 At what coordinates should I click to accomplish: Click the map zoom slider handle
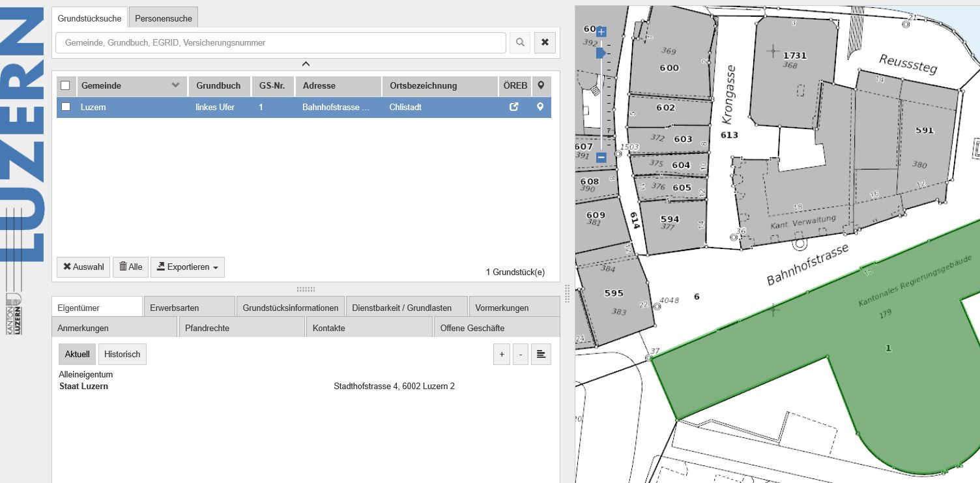tap(601, 53)
